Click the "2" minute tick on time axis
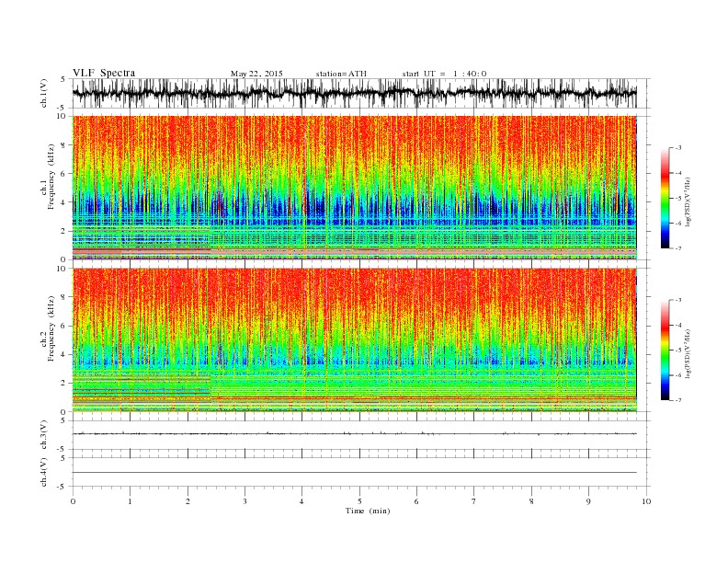 (x=188, y=501)
